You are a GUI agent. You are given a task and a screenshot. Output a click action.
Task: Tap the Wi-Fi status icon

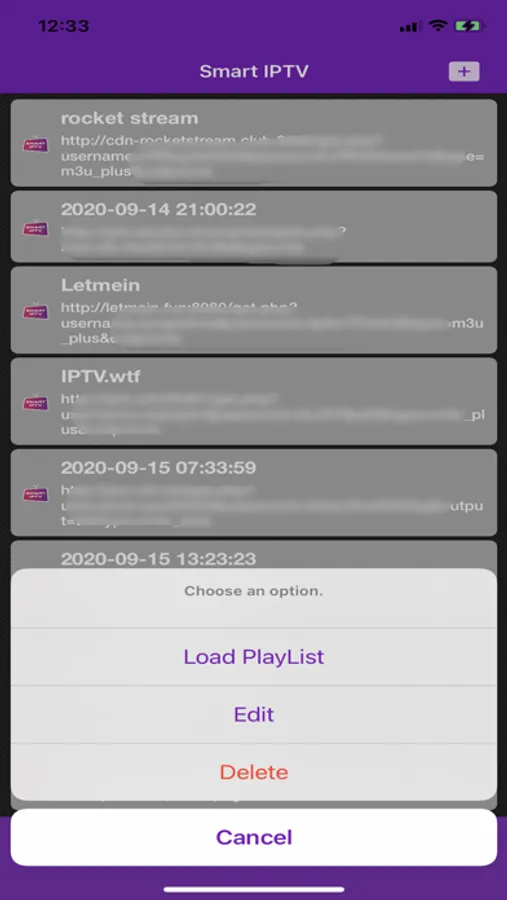[x=438, y=26]
